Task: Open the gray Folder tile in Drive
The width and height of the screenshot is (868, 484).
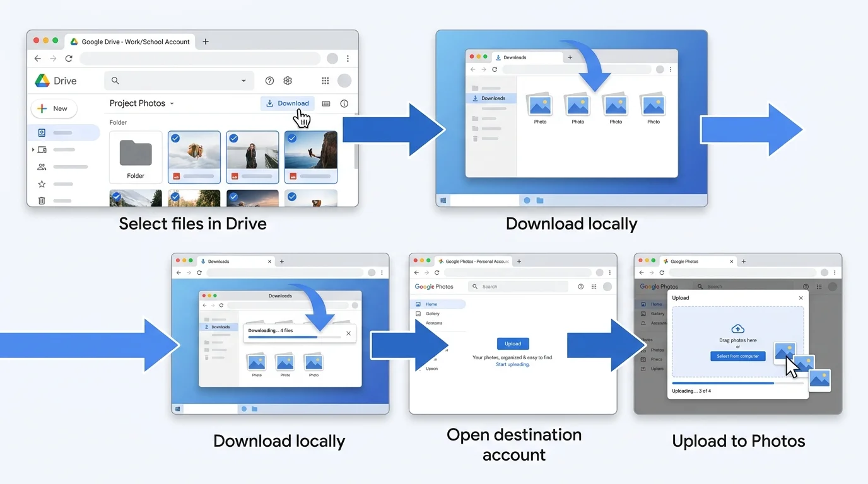Action: coord(136,157)
